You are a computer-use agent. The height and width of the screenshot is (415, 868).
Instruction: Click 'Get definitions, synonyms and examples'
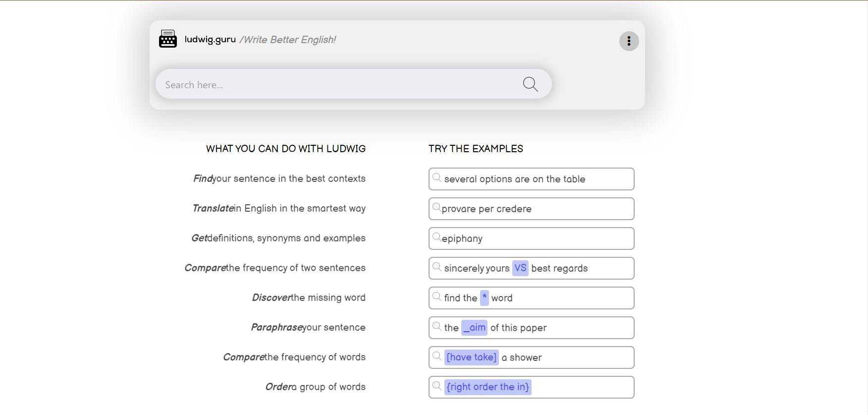[x=278, y=238]
